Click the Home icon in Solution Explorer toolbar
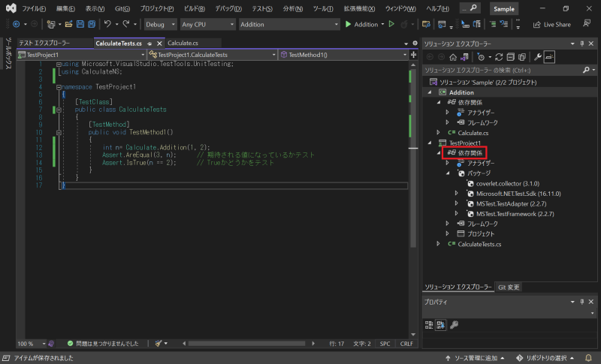Viewport: 601px width, 364px height. (453, 57)
